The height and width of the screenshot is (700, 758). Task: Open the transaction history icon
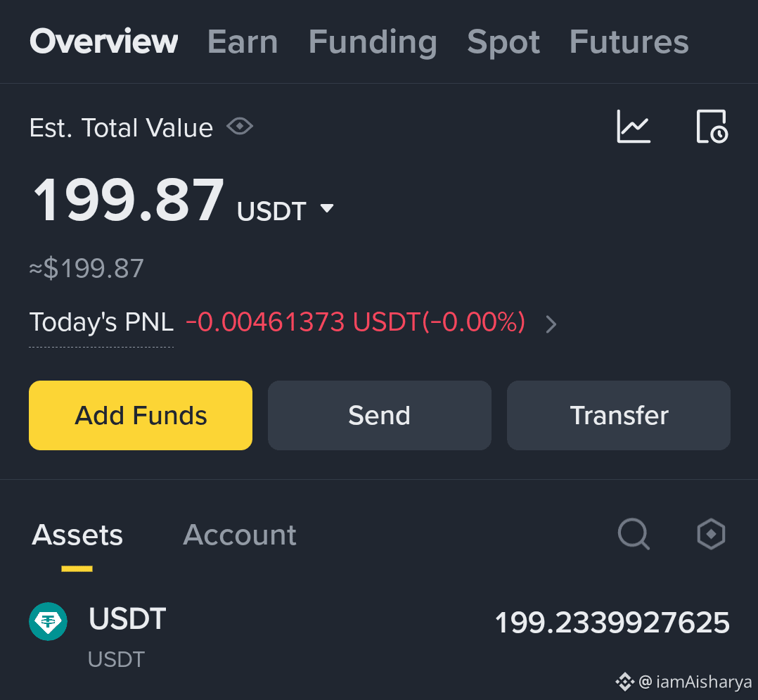tap(712, 127)
